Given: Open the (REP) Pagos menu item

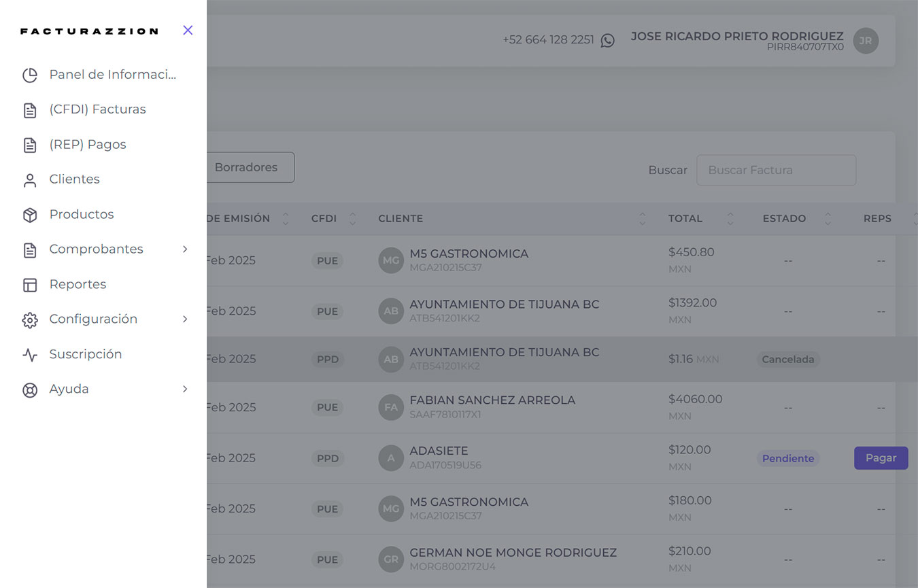Looking at the screenshot, I should [88, 145].
